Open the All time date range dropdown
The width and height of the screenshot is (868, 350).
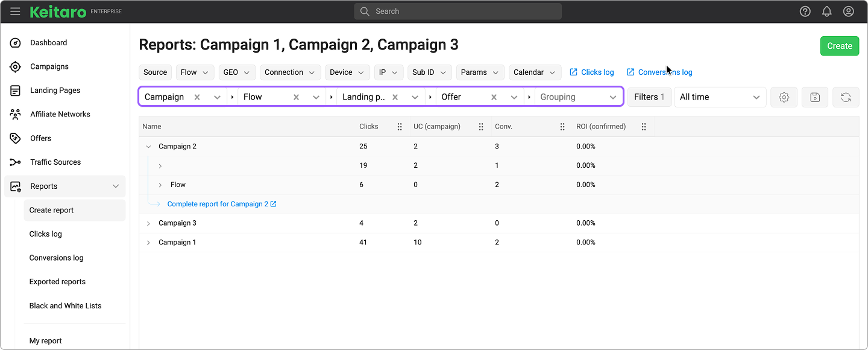click(x=719, y=97)
